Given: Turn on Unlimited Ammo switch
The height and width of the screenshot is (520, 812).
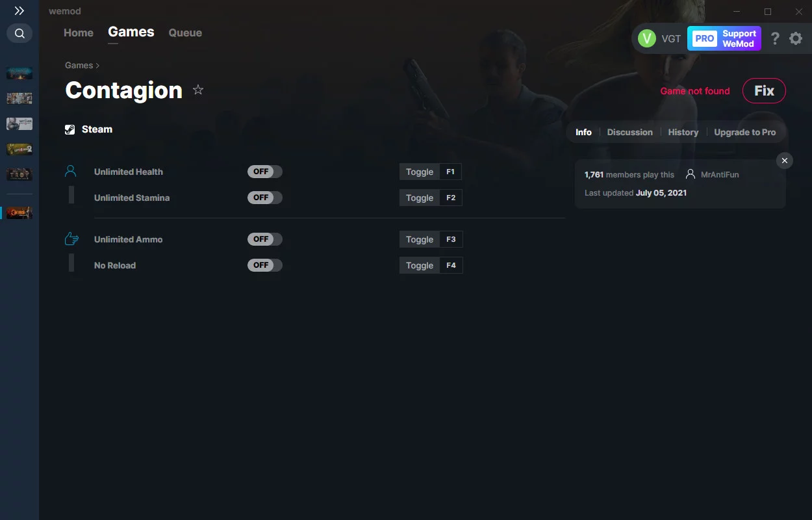Looking at the screenshot, I should point(265,239).
